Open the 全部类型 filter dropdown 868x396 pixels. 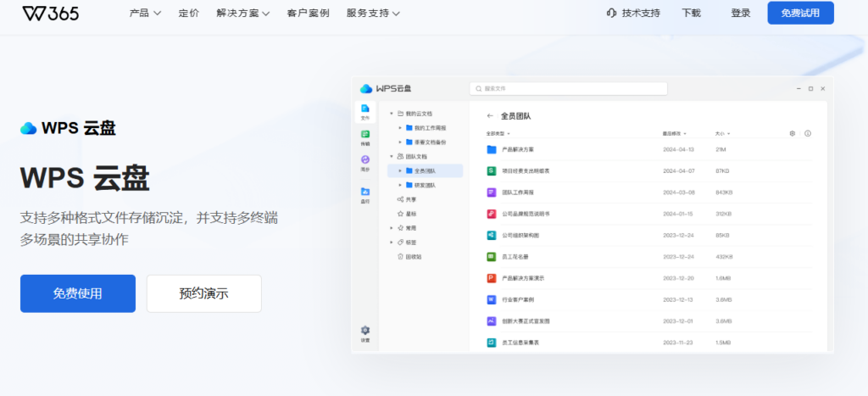(498, 133)
